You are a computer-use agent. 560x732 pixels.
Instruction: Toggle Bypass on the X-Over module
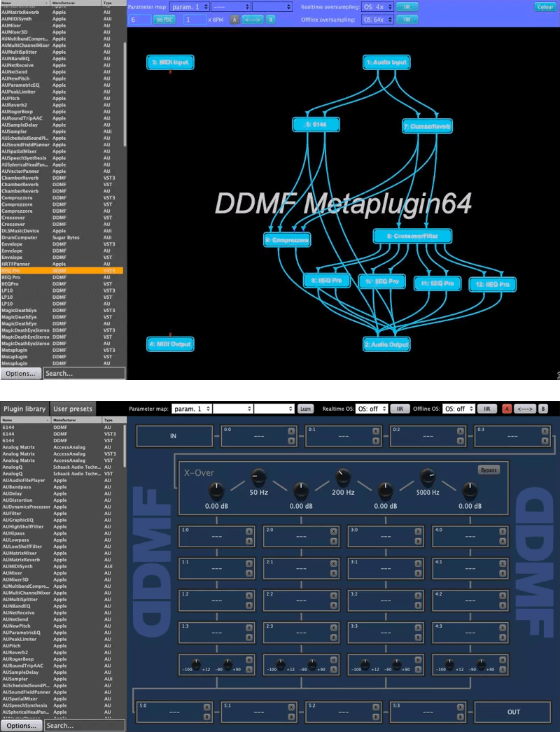pyautogui.click(x=489, y=470)
